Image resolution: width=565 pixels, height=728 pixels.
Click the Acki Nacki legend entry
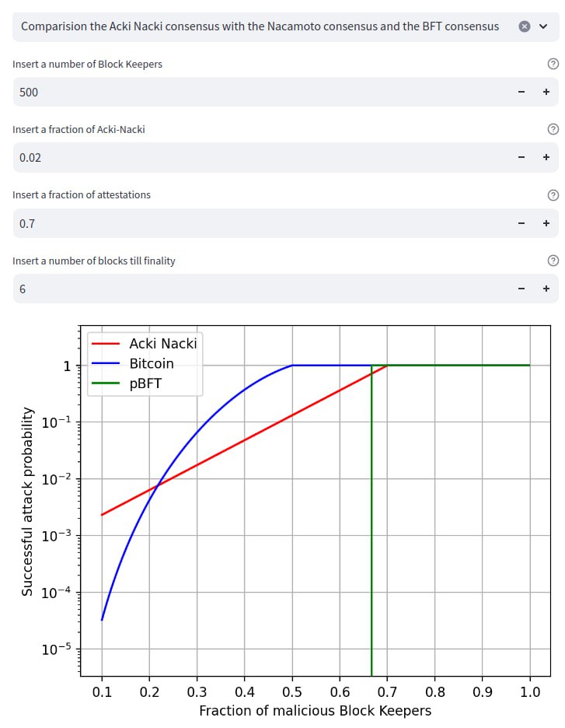click(162, 343)
